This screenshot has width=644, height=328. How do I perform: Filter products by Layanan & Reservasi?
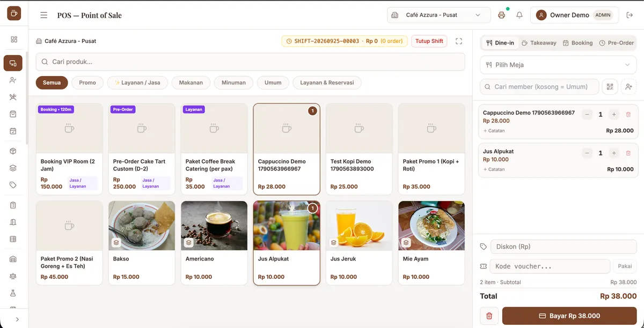[327, 83]
